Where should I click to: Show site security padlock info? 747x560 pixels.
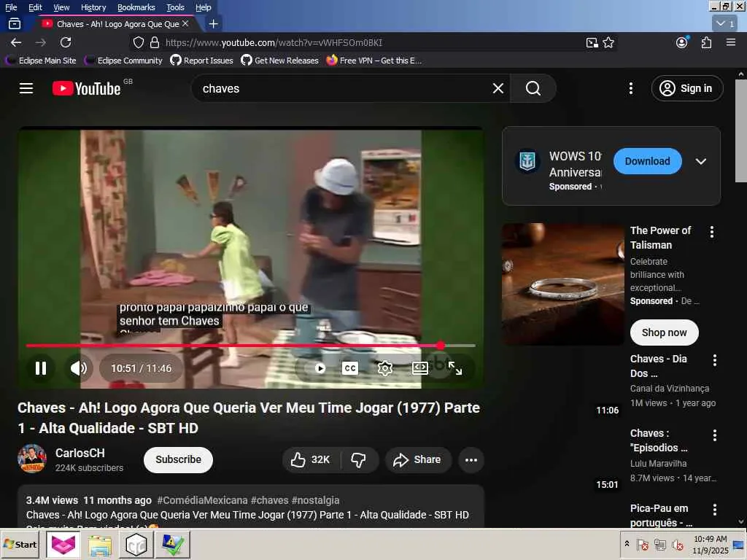pos(155,42)
